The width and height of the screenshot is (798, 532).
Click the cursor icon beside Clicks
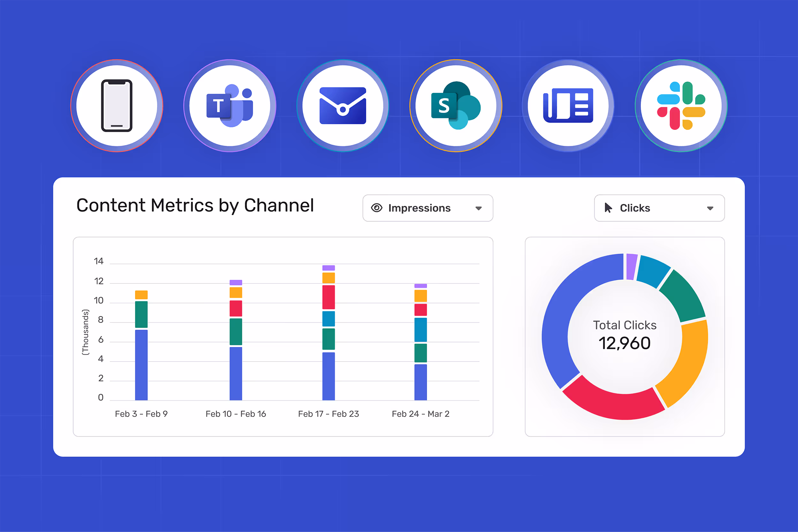click(609, 208)
